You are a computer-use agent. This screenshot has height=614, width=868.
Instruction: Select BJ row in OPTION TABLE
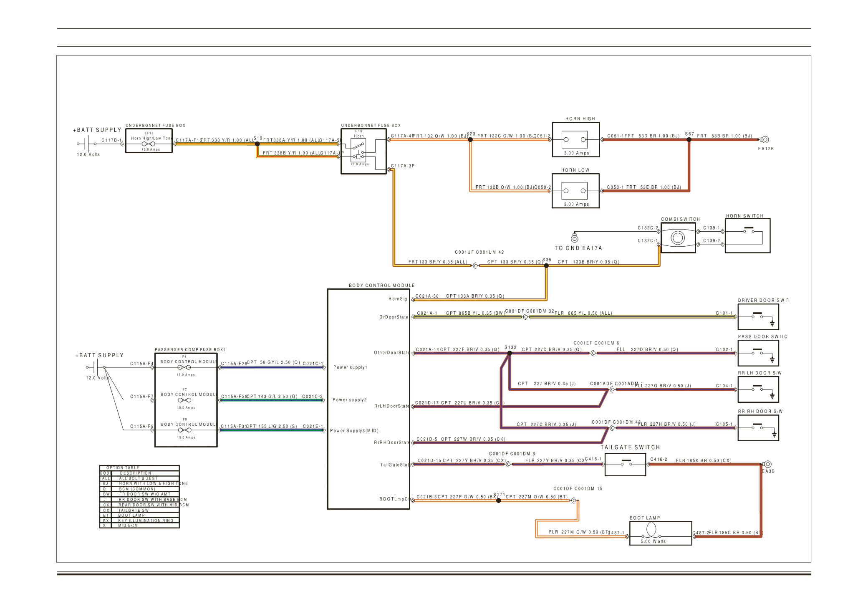139,483
